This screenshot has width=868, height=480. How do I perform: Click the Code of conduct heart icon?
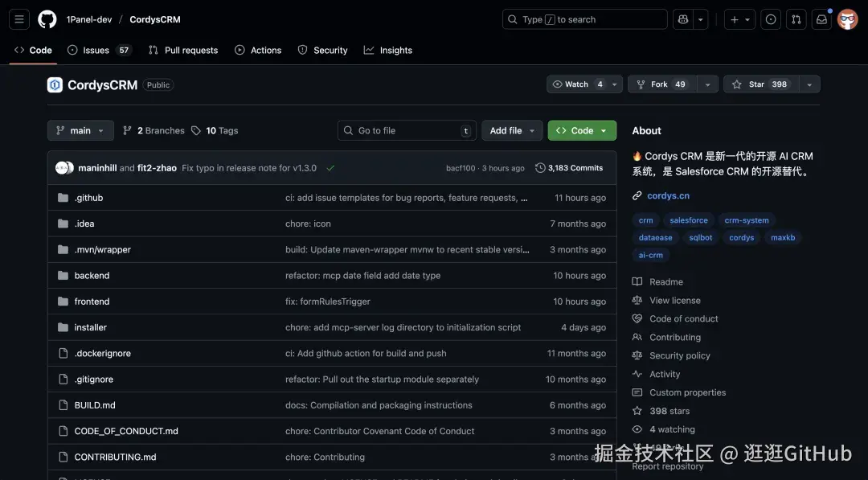[x=637, y=318]
